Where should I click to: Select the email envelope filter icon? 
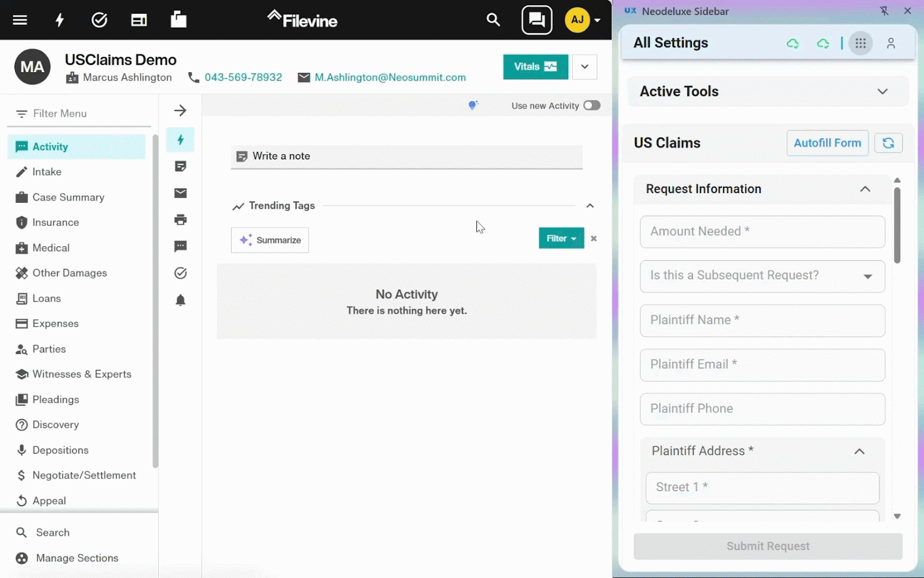180,193
